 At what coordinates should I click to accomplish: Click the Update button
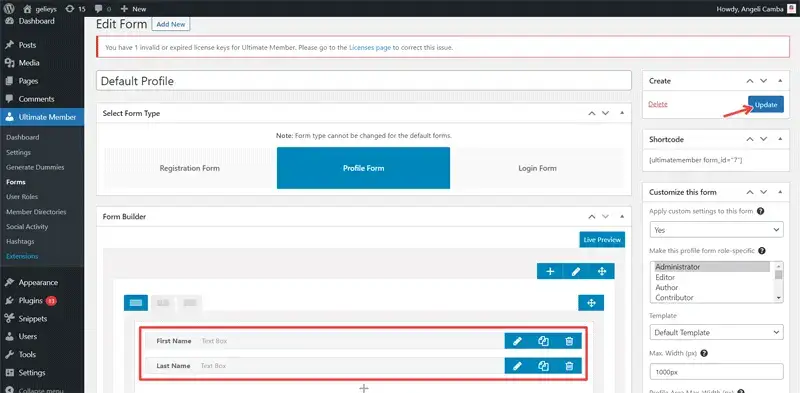pos(766,105)
